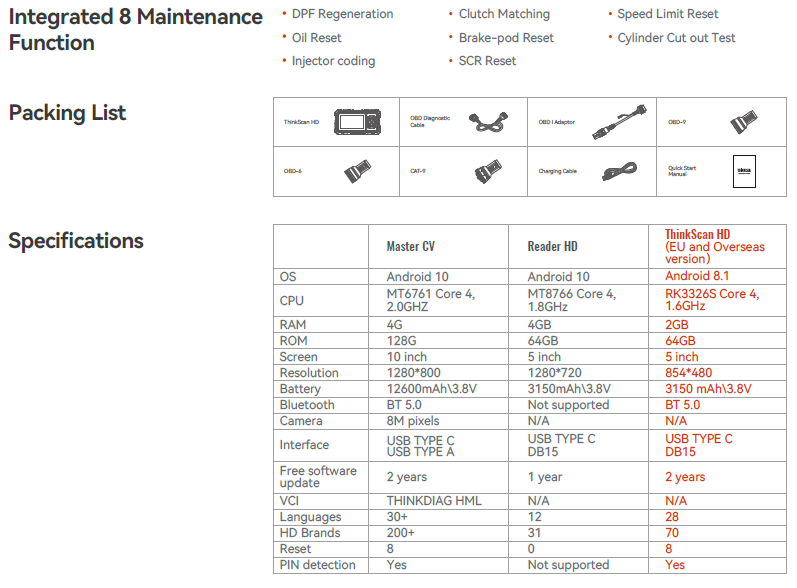
Task: Click the Quick Start Manual image
Action: (744, 171)
